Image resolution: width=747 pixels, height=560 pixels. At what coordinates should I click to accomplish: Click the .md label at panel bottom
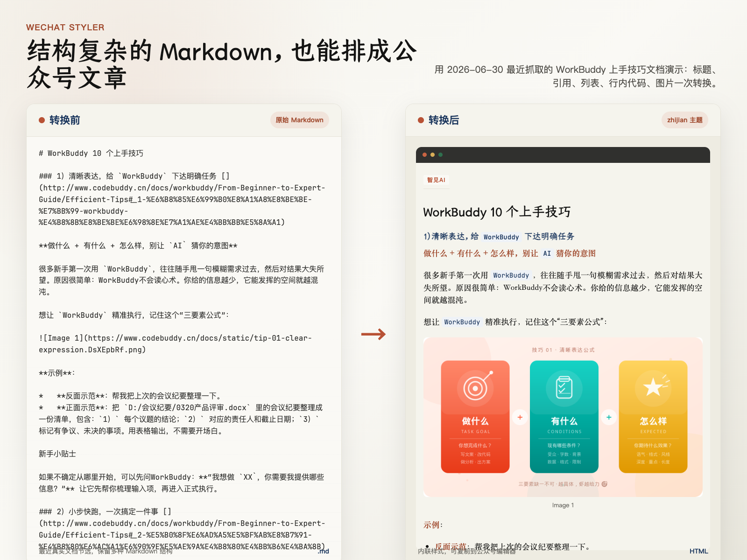point(323,551)
